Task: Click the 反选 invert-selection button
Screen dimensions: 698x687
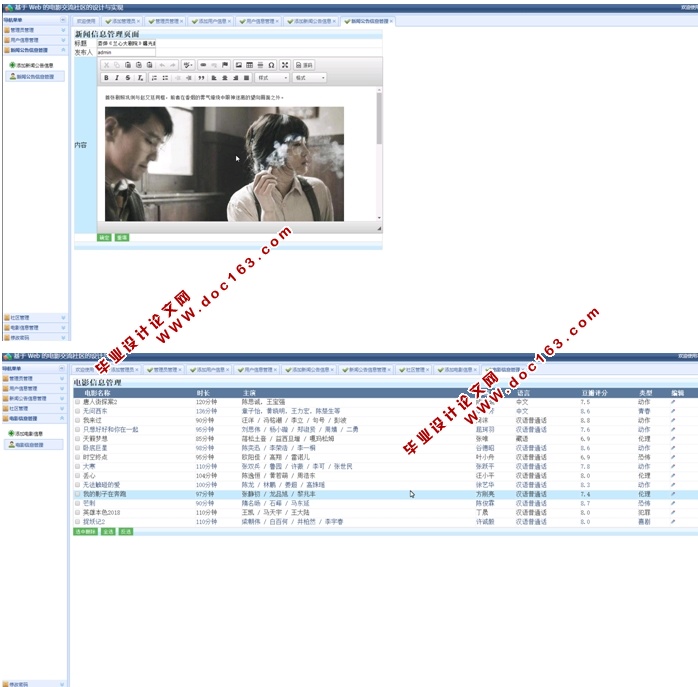Action: [126, 532]
